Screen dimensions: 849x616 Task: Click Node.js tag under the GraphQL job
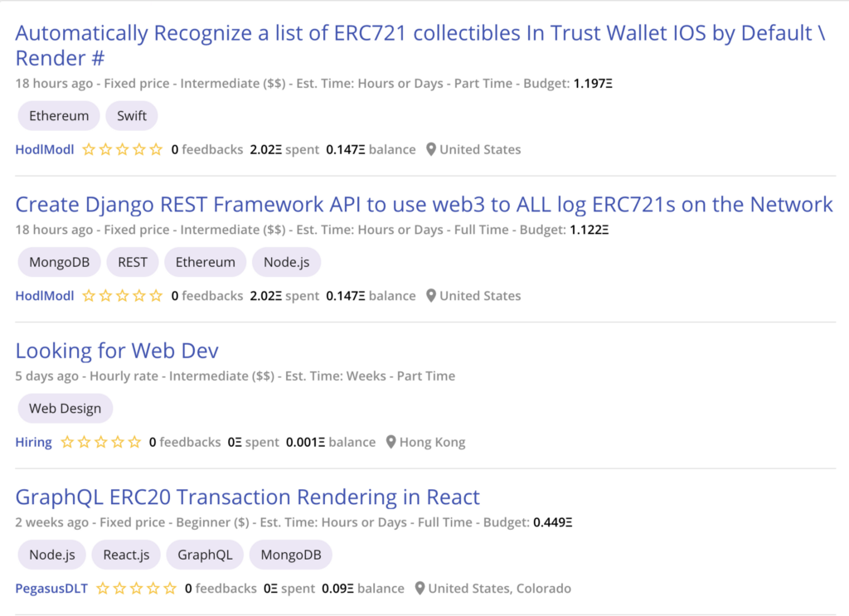coord(52,555)
